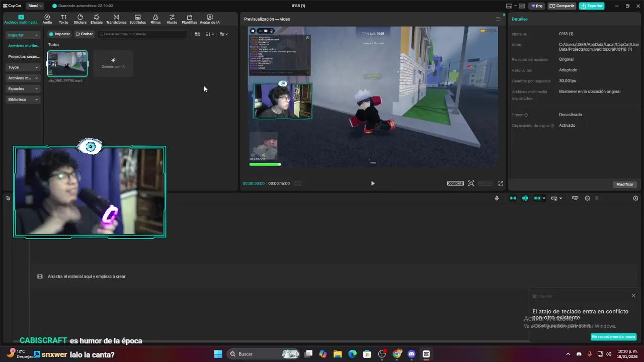Open CapCut from the taskbar
The image size is (644, 362).
426,354
